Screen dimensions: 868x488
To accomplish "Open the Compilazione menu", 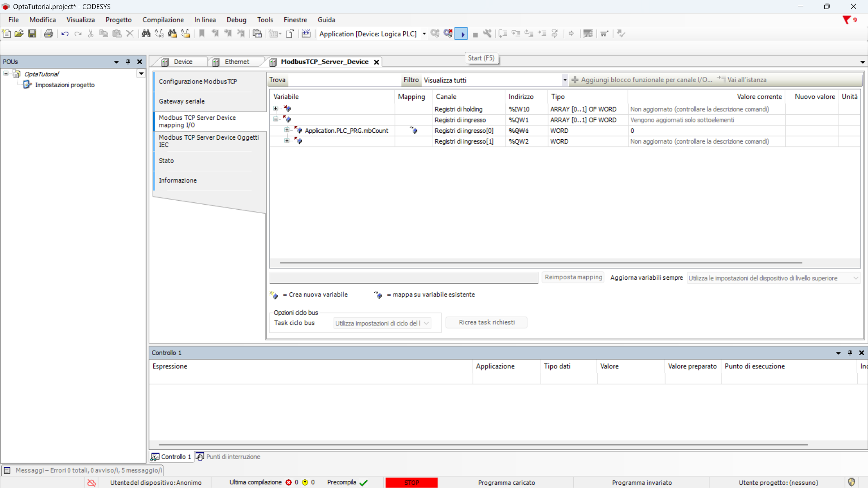I will coord(163,20).
